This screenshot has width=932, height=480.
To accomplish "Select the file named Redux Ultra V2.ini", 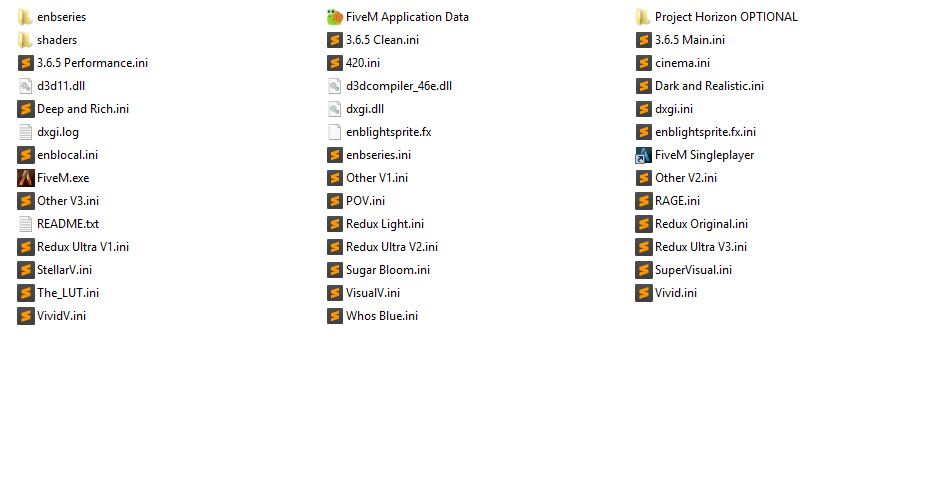I will pos(382,247).
